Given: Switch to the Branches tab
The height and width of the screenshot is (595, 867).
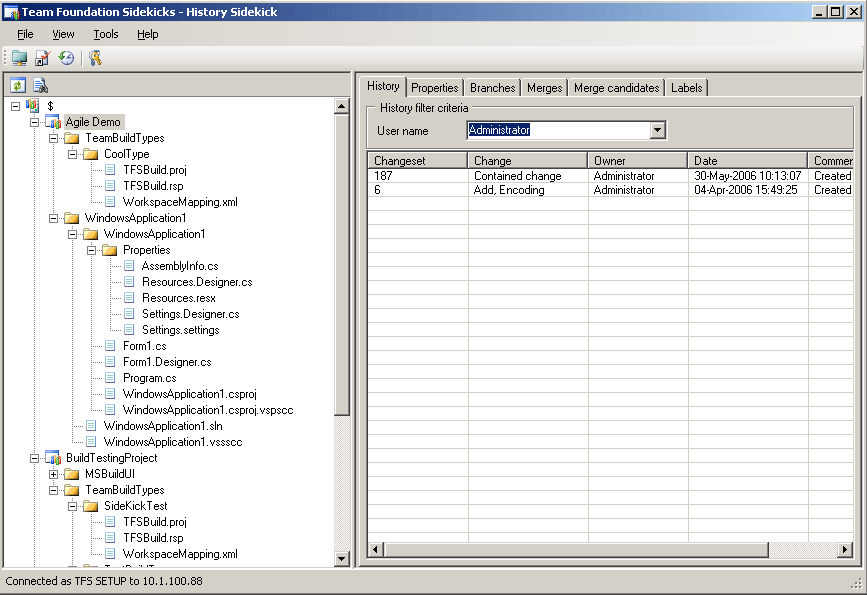Looking at the screenshot, I should tap(492, 87).
